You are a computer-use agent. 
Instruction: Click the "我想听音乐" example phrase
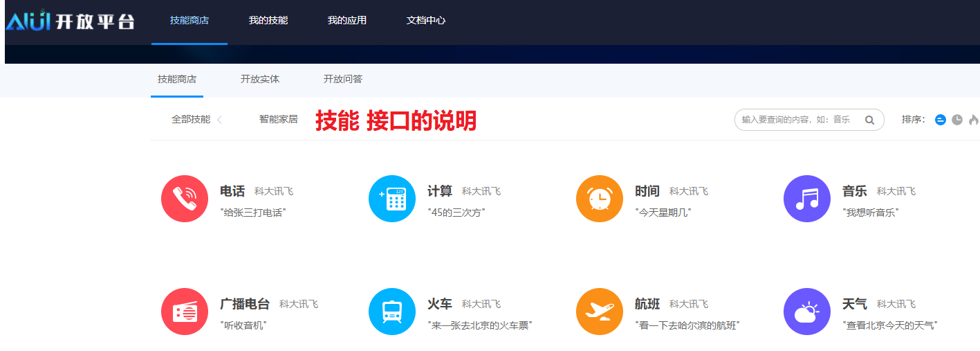(871, 213)
